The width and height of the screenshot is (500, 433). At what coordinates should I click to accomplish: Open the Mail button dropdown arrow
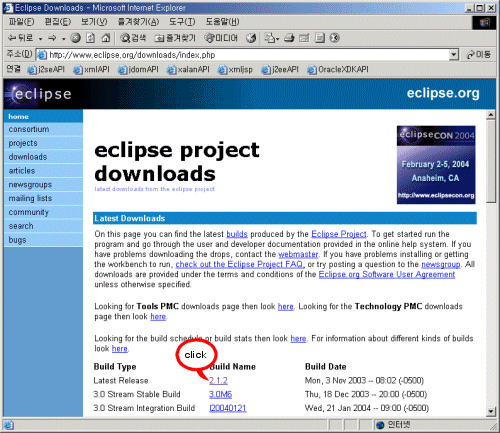coord(278,39)
